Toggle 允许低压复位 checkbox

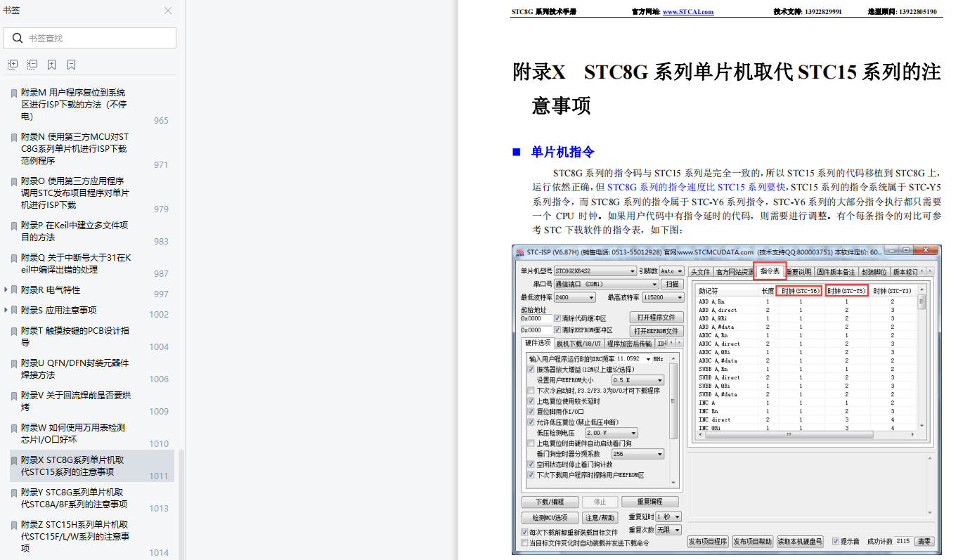(x=531, y=422)
